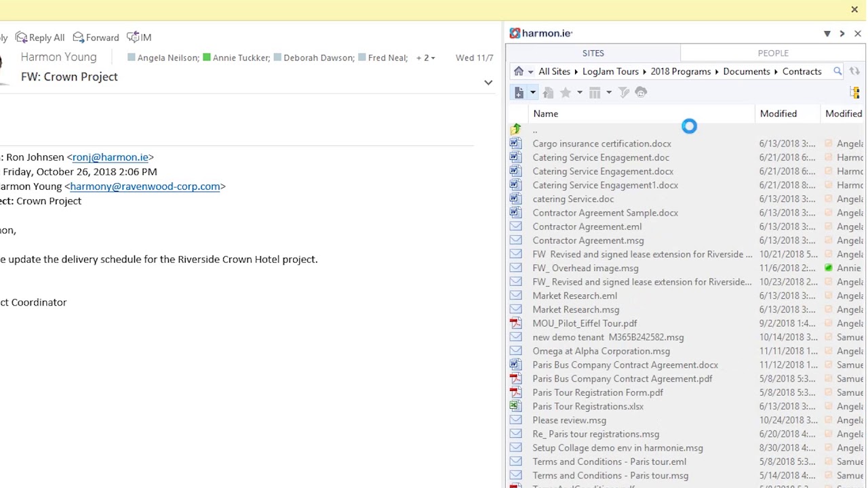Open the harmony@ravenwood-corp.com link

145,186
